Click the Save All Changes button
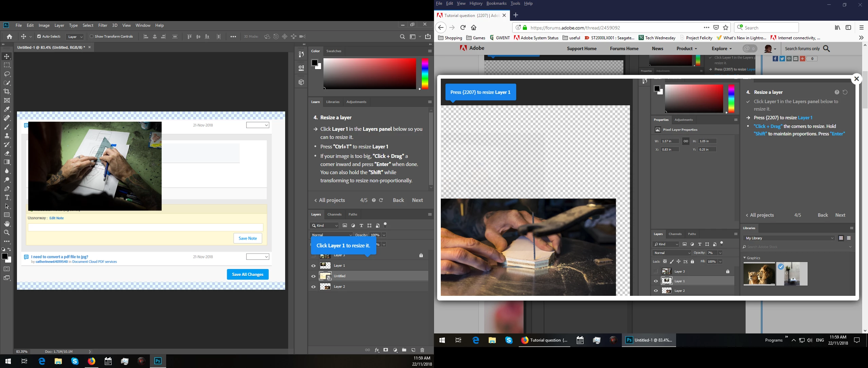The width and height of the screenshot is (868, 368). click(x=248, y=274)
